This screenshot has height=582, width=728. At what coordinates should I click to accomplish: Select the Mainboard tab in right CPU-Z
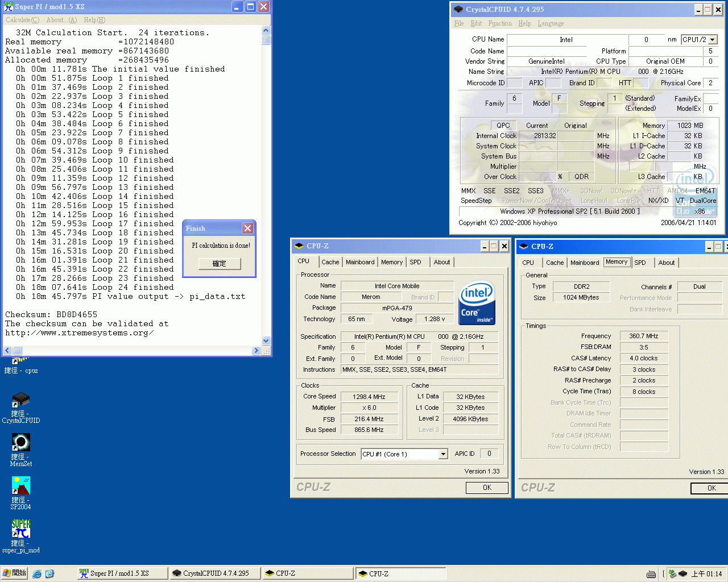point(585,263)
